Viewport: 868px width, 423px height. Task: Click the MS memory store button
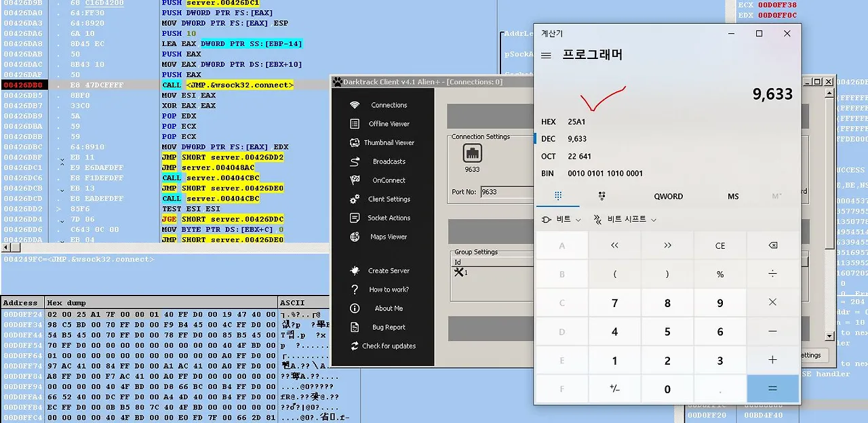(x=733, y=197)
